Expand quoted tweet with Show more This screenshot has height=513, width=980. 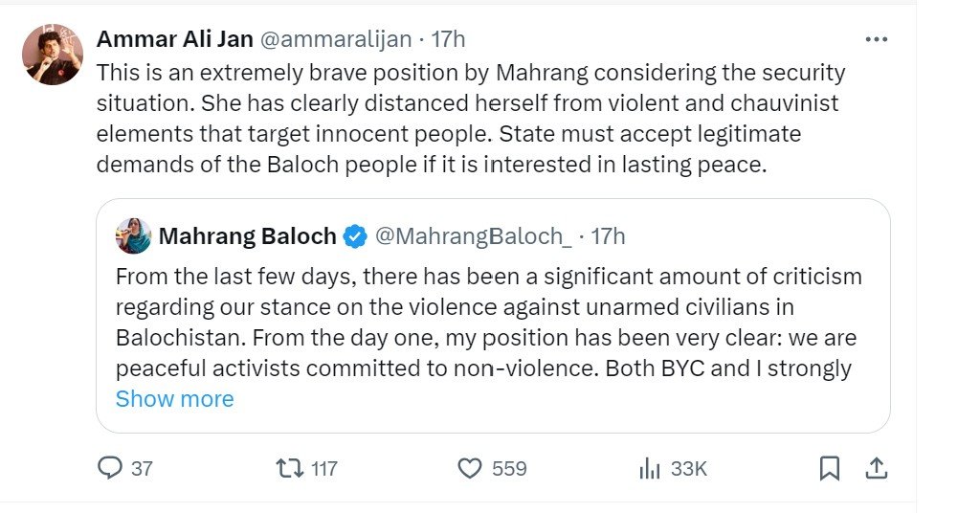tap(174, 398)
